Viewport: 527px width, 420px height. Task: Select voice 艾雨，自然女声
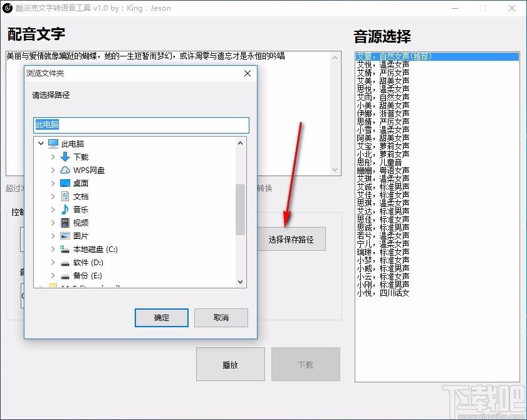point(383,97)
